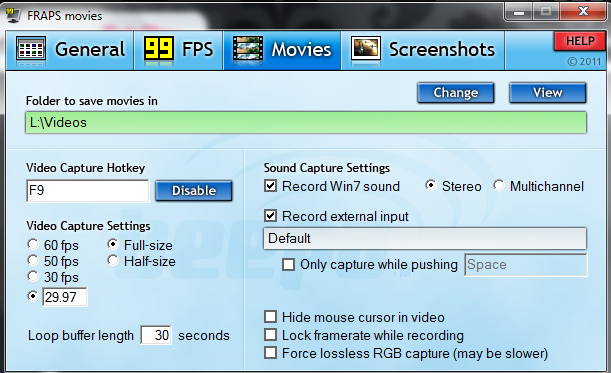Switch to the FPS tab
611x373 pixels.
pyautogui.click(x=178, y=50)
